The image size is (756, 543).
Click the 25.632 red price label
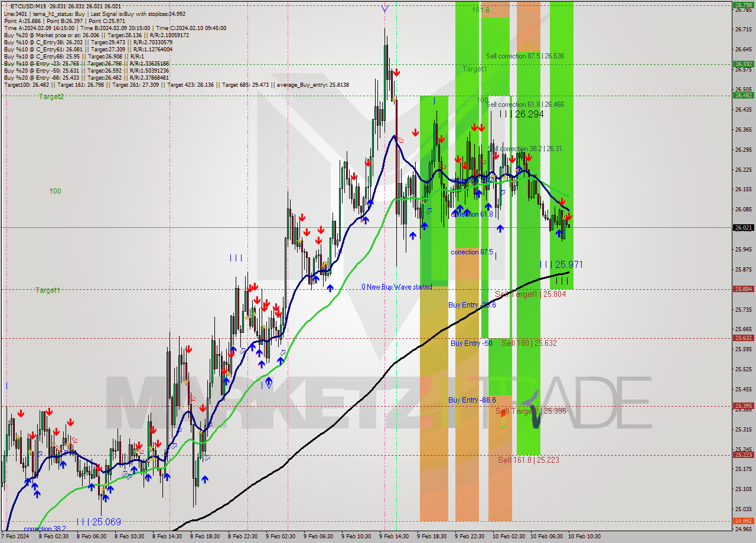click(742, 338)
